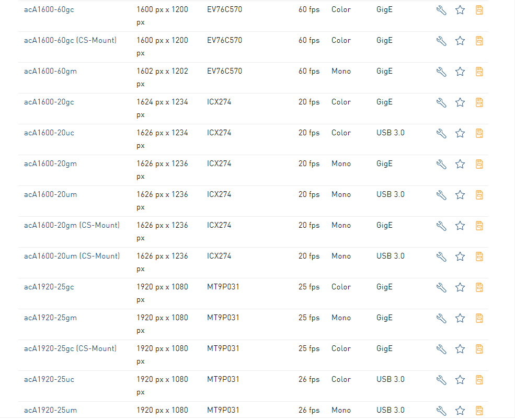Open the orange document icon for acA1920-25gm

(x=479, y=318)
